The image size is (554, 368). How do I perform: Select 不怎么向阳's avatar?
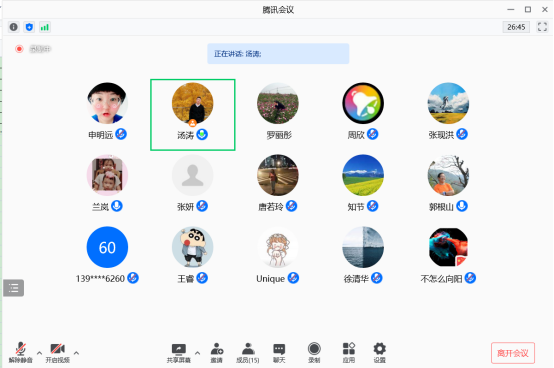click(x=448, y=247)
